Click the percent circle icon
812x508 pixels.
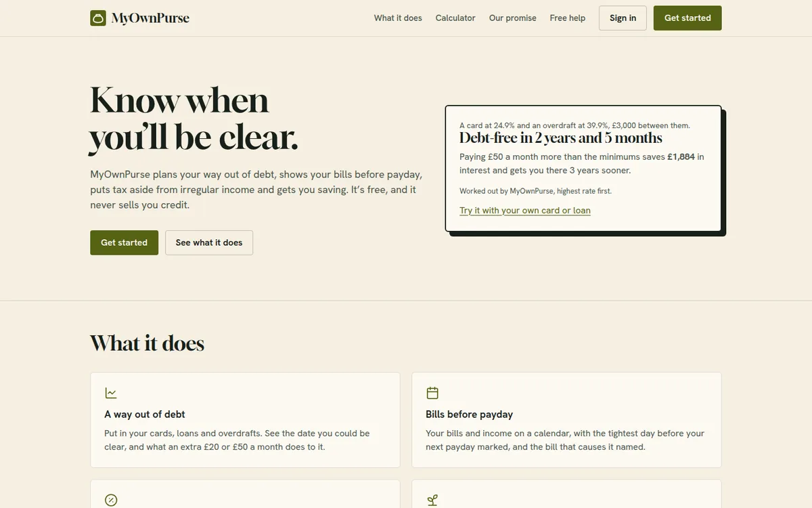[111, 500]
